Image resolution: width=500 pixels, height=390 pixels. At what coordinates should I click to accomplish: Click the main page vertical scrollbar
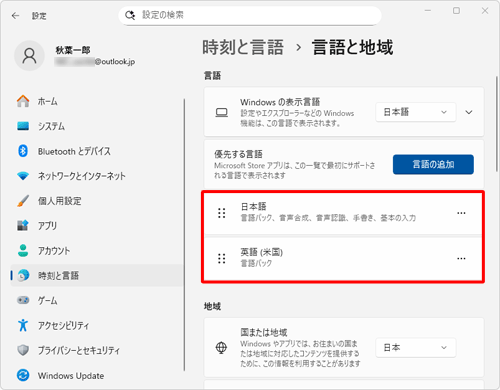point(496,123)
